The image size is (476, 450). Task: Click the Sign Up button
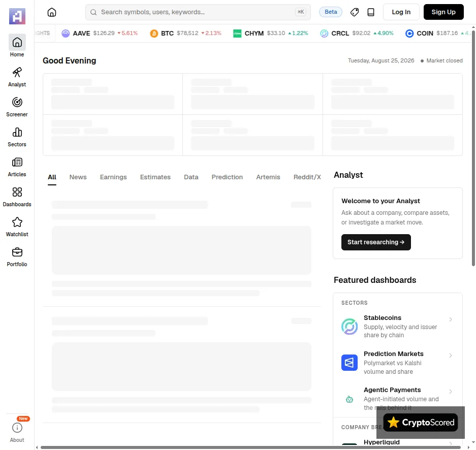click(x=443, y=12)
